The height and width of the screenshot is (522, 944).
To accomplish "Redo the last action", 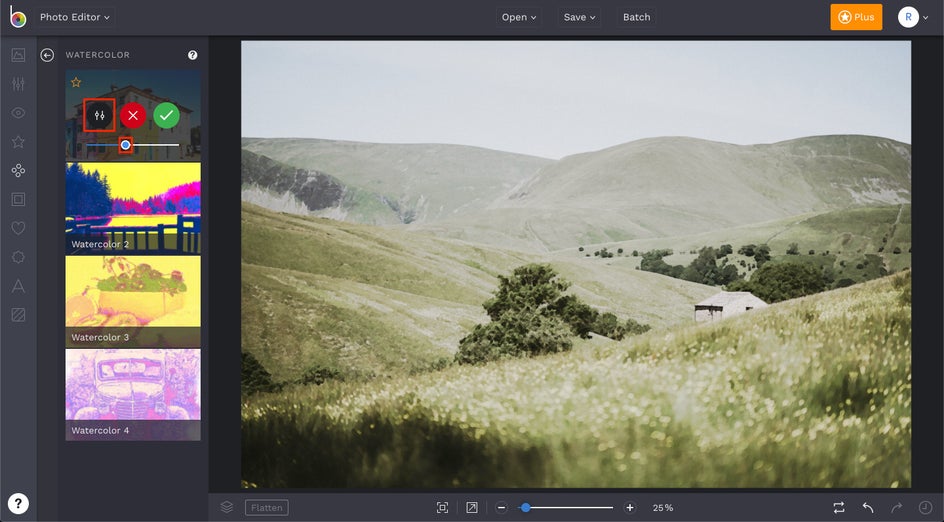I will point(896,508).
